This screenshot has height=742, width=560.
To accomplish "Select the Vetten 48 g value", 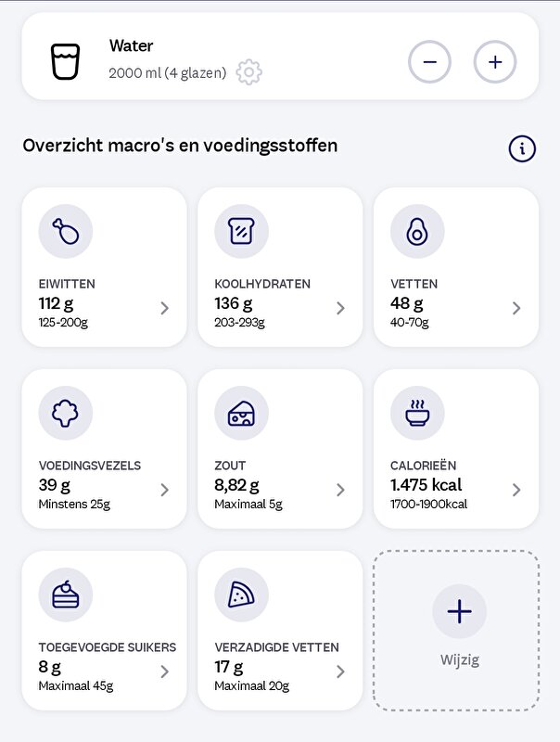I will click(407, 303).
